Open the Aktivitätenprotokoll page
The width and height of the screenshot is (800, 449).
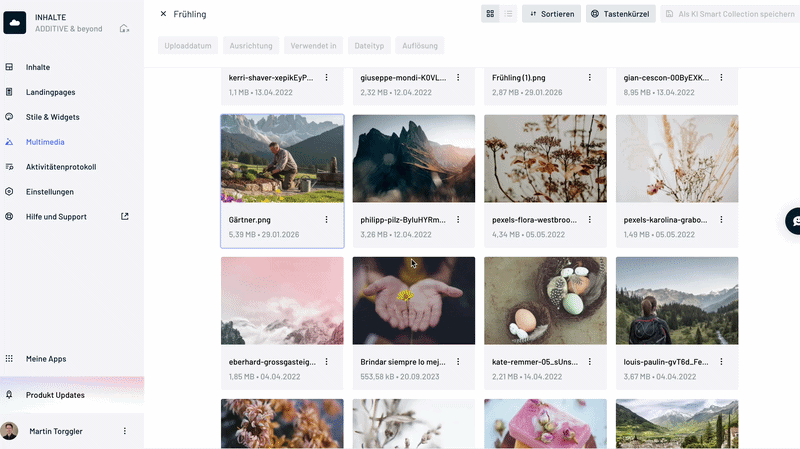61,167
